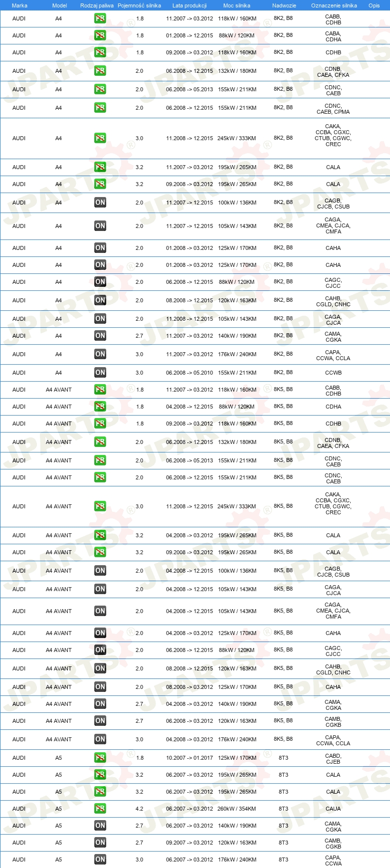This screenshot has width=390, height=868.
Task: Click petrol icon in A4 AVANT 3.2 04.2008 row
Action: point(100,535)
